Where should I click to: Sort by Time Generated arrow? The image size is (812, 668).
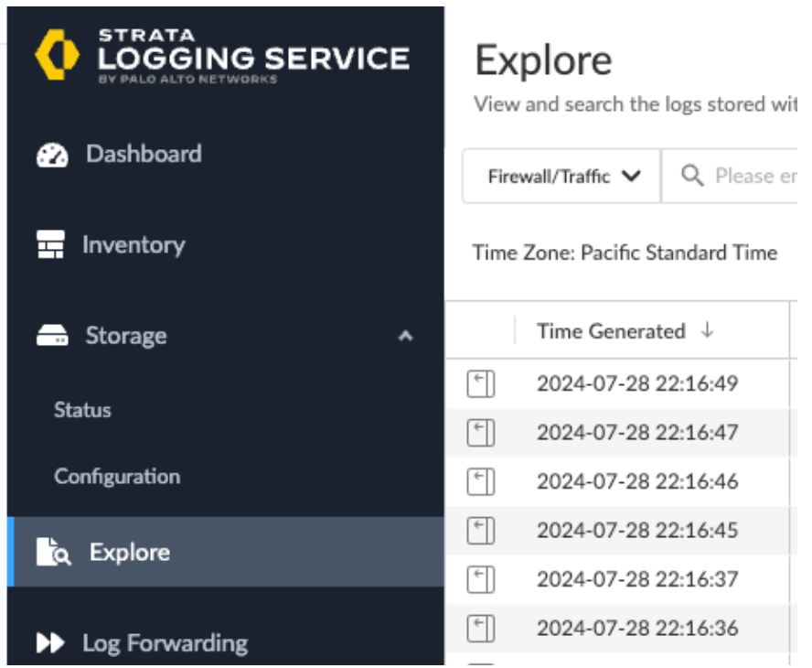pos(707,331)
